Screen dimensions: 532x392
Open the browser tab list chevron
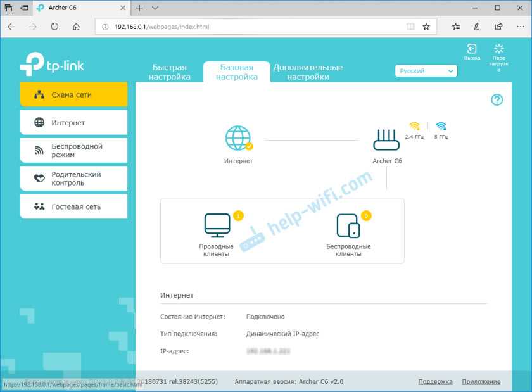[x=155, y=8]
